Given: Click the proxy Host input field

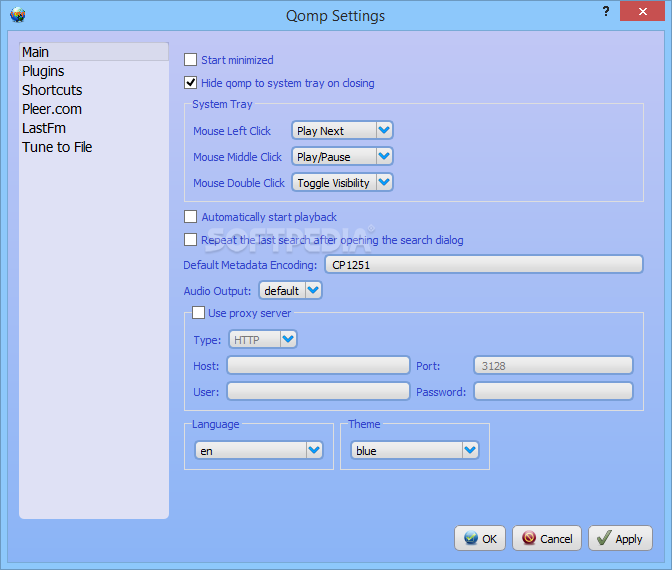Looking at the screenshot, I should tap(318, 365).
